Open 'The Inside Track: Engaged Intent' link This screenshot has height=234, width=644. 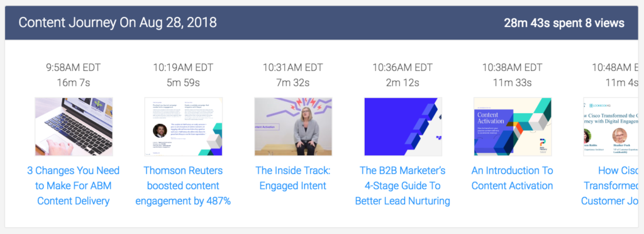293,178
